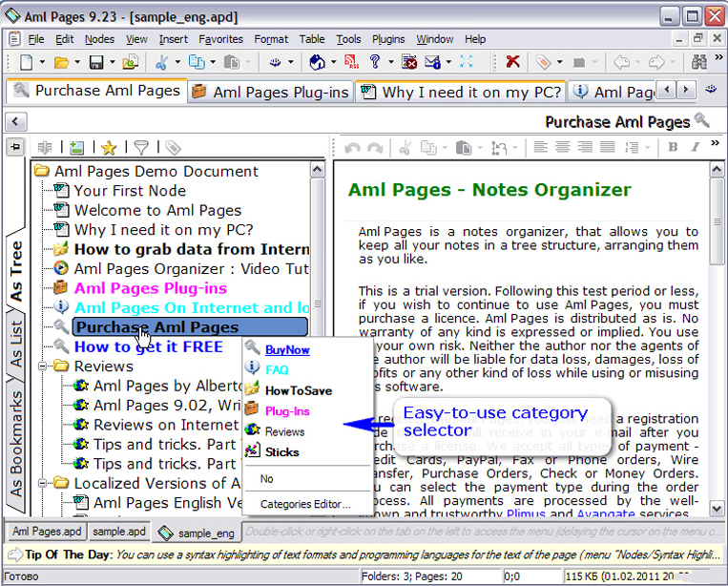Click the red X delete icon in toolbar
Image resolution: width=728 pixels, height=586 pixels.
pos(513,63)
